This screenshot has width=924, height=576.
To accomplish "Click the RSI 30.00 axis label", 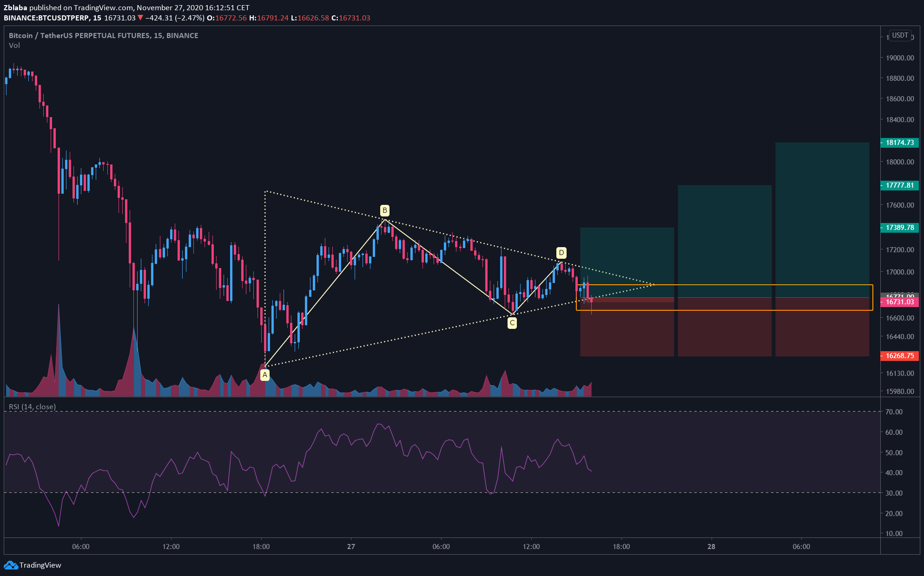I will click(x=894, y=493).
